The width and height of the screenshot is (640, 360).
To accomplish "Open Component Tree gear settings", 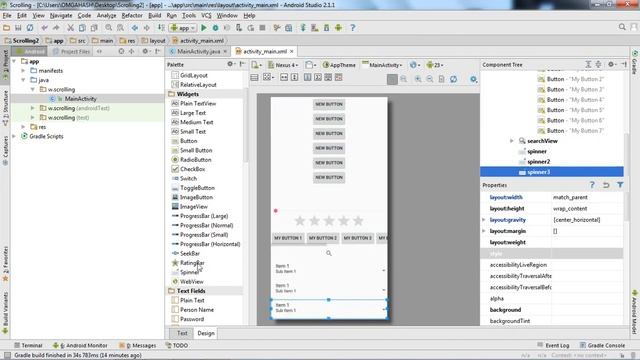I will click(x=611, y=64).
